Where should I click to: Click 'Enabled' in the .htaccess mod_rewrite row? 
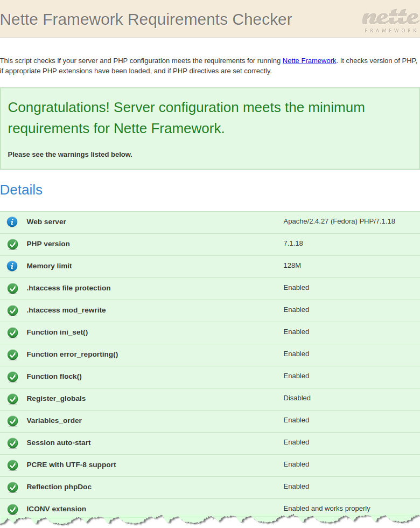pyautogui.click(x=296, y=309)
